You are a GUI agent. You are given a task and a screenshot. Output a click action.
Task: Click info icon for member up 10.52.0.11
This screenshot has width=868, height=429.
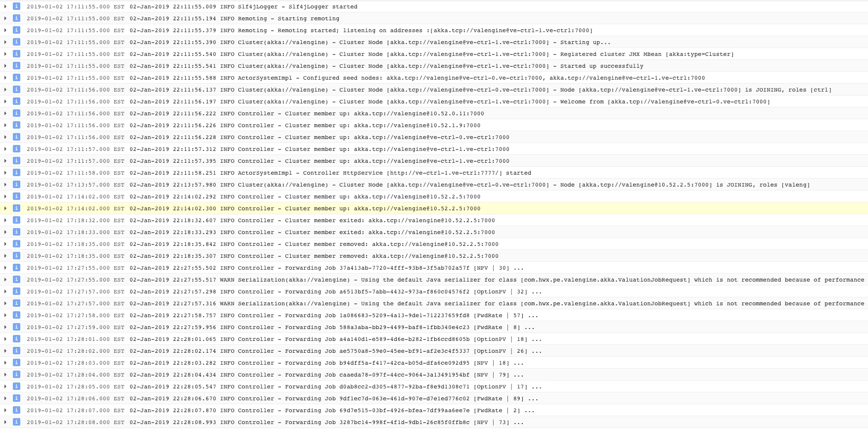pos(16,113)
